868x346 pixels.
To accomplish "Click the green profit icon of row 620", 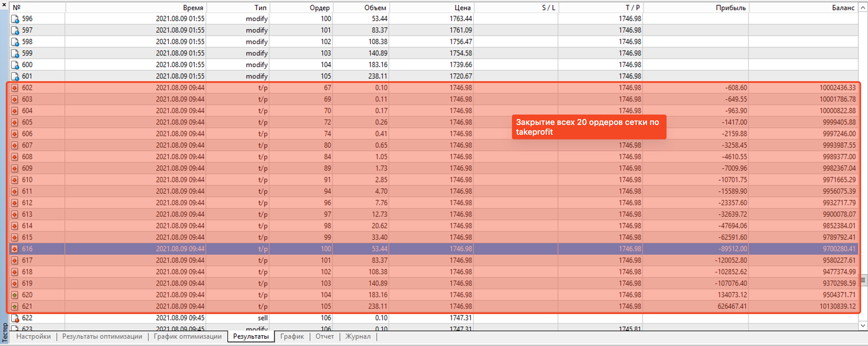I will (x=14, y=295).
